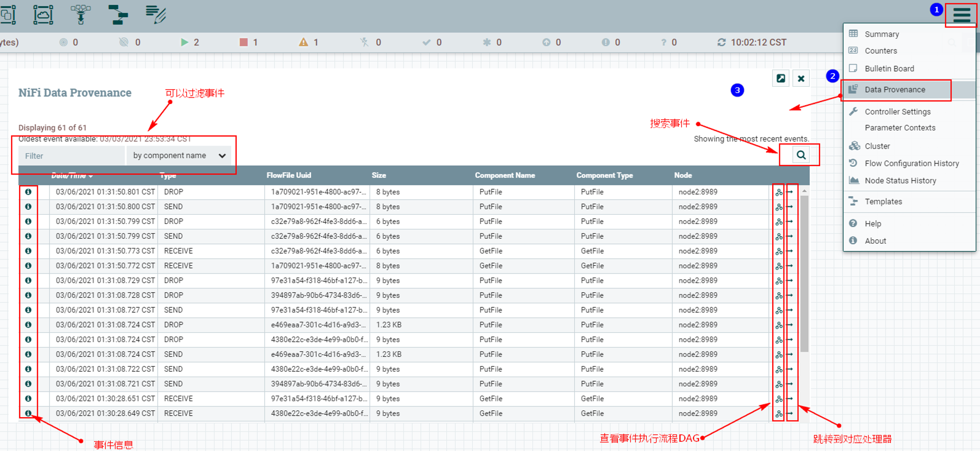Sort by Node column header

coord(683,175)
